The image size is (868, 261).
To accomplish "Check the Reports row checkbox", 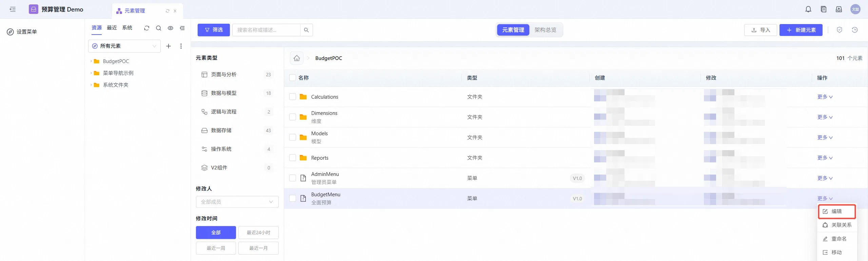I will [293, 158].
